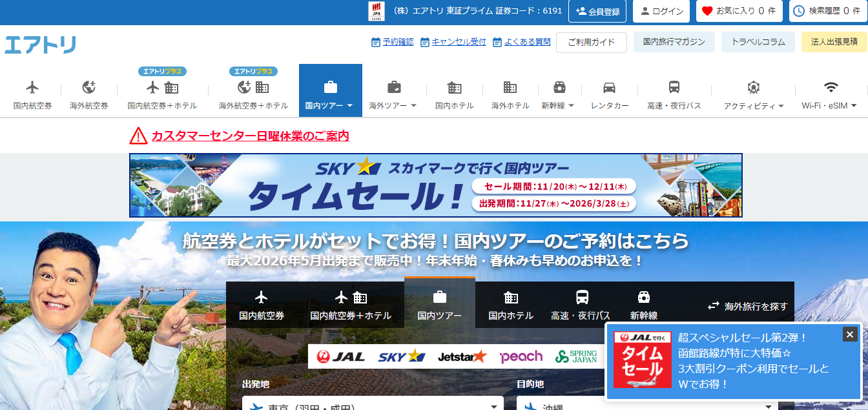Close the JAL タイムセール popup
868x410 pixels.
pos(850,334)
